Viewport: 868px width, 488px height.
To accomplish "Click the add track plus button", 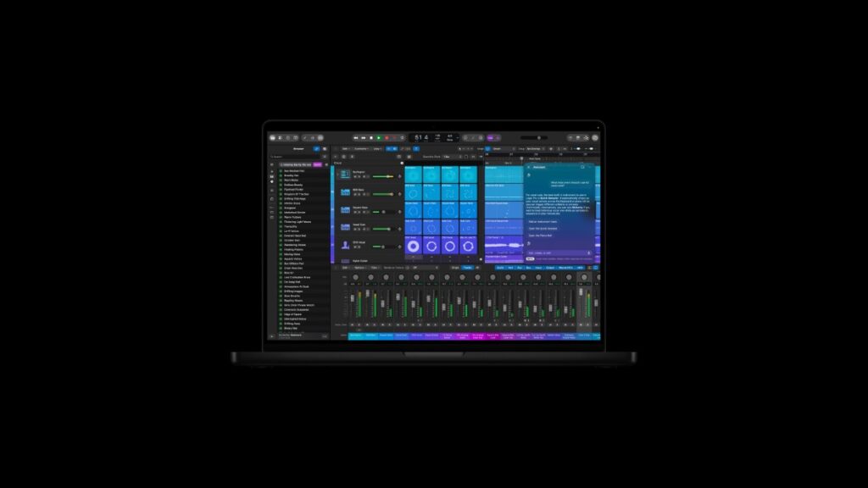I will point(336,157).
